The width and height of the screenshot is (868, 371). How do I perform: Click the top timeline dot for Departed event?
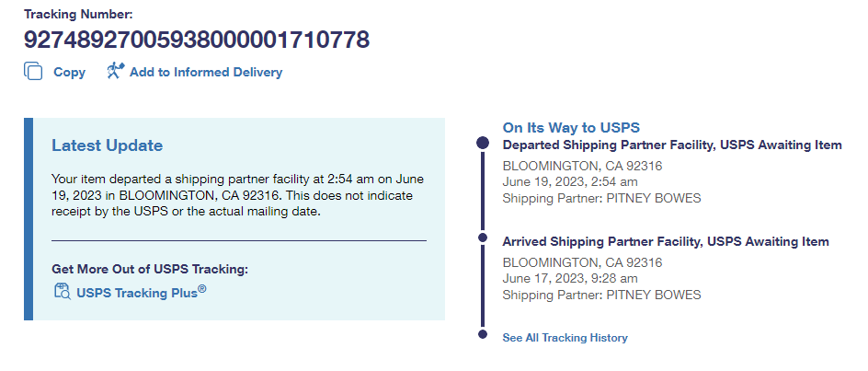(483, 144)
